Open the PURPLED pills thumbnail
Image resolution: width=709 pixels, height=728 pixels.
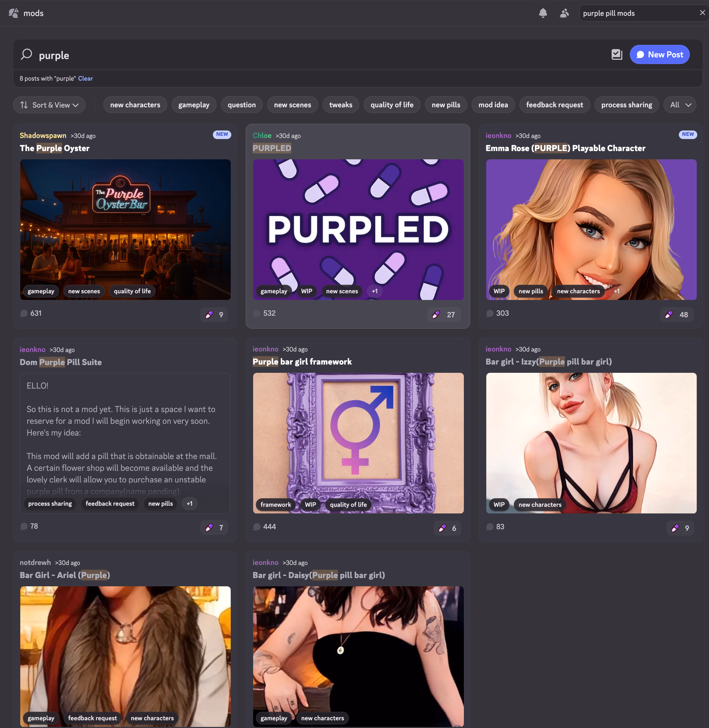point(358,230)
